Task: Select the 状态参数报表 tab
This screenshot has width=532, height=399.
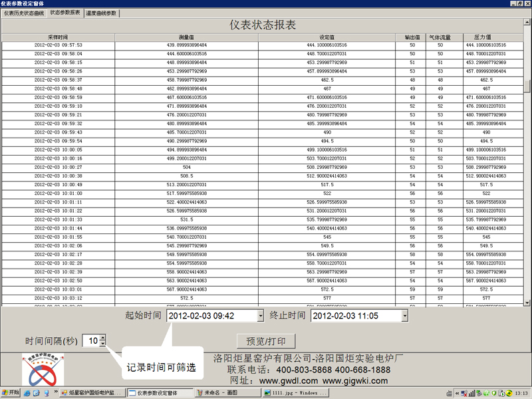Action: click(x=65, y=13)
